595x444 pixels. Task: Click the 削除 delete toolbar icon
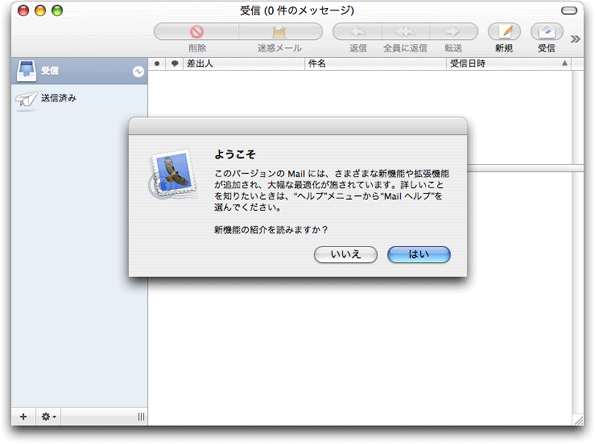197,31
